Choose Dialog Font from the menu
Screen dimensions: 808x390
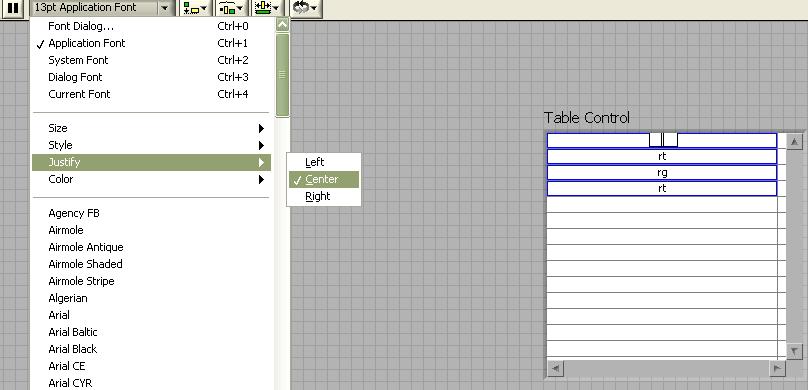[151, 77]
